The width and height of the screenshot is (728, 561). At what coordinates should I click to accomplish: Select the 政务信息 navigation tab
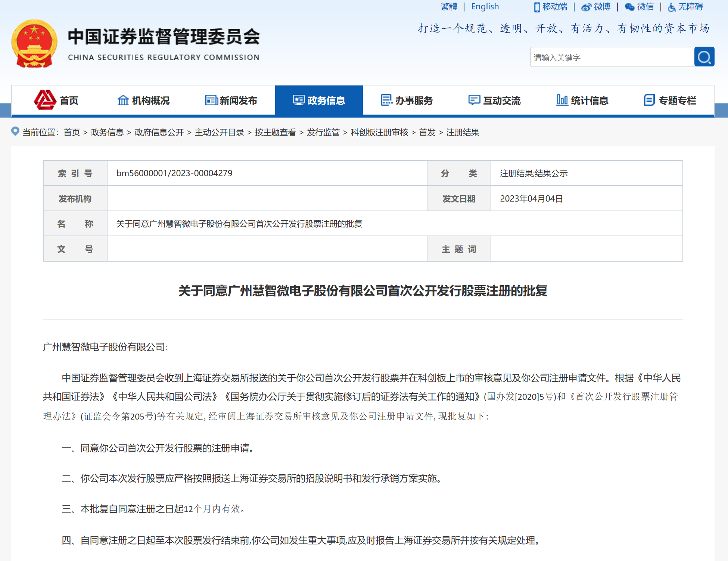click(319, 100)
